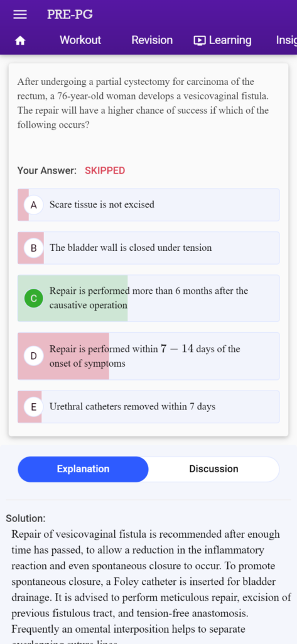Select option D circle badge
The height and width of the screenshot is (644, 297).
click(x=34, y=356)
